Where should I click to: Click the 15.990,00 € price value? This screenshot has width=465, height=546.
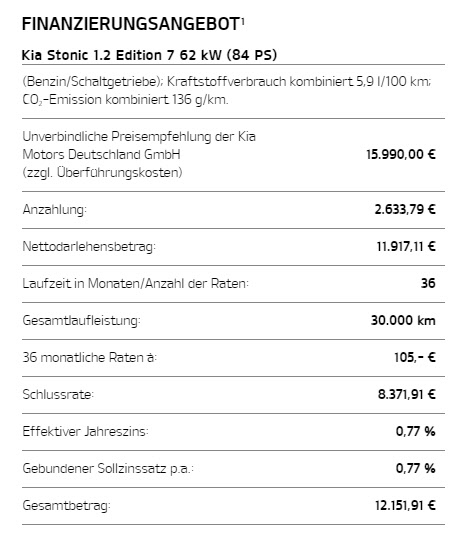401,154
